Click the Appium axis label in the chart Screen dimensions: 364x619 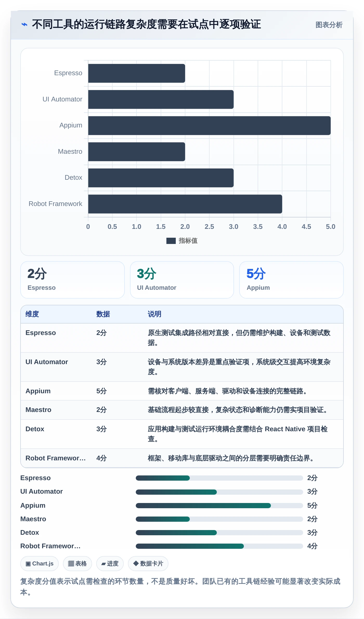coord(71,125)
